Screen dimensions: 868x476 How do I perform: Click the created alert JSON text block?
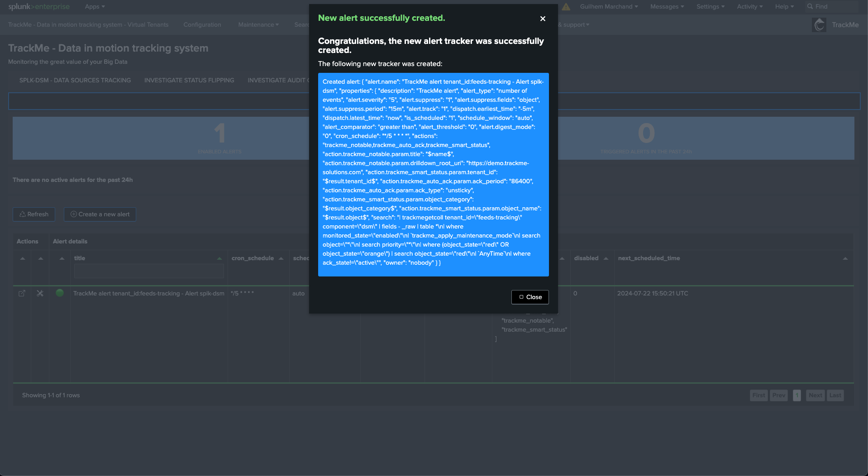tap(434, 174)
